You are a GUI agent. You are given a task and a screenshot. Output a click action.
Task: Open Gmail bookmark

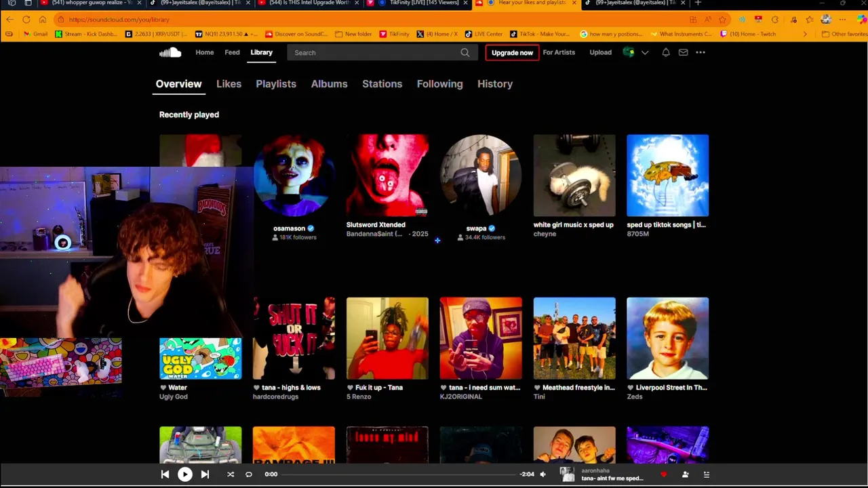click(x=36, y=34)
